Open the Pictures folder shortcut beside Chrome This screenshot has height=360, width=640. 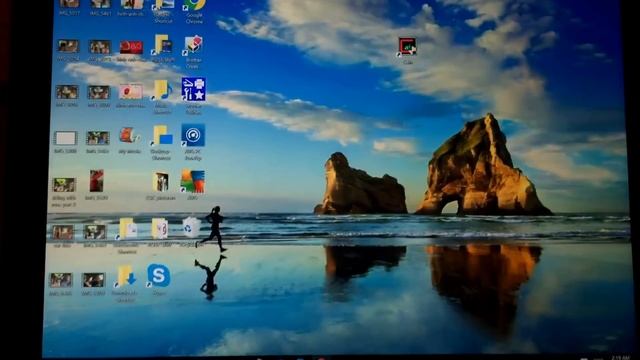(x=163, y=5)
